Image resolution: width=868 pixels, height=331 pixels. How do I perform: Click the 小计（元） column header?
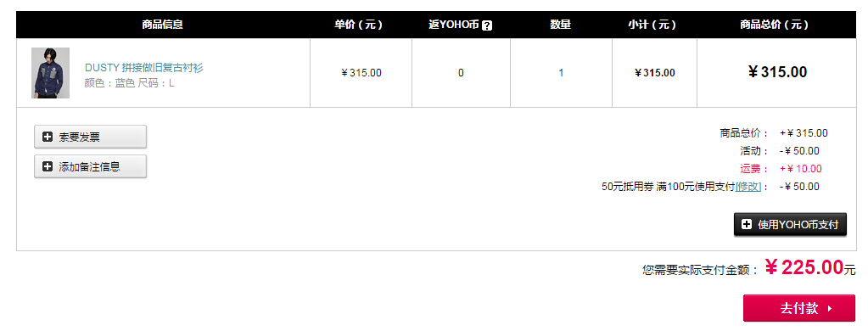coord(652,25)
